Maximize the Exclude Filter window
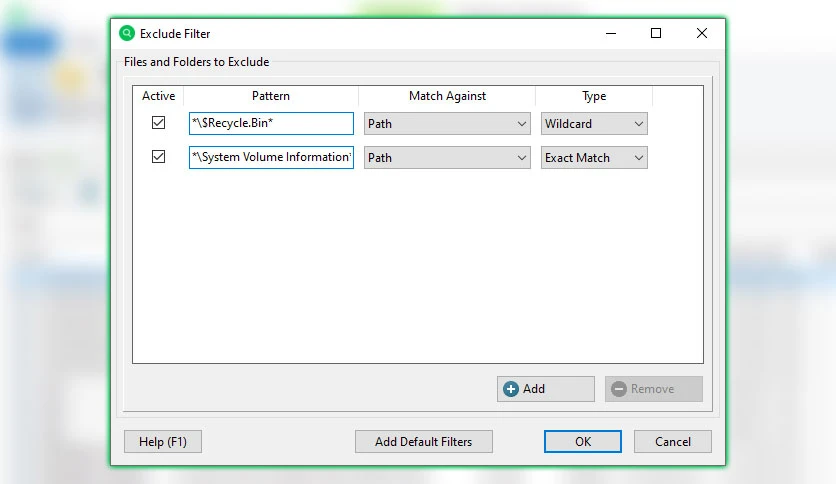 [656, 34]
